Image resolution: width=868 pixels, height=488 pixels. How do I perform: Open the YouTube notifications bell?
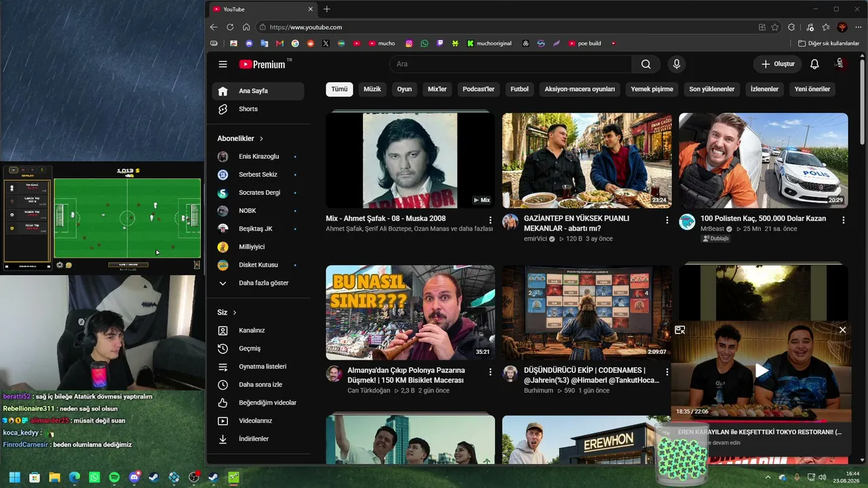pyautogui.click(x=814, y=64)
